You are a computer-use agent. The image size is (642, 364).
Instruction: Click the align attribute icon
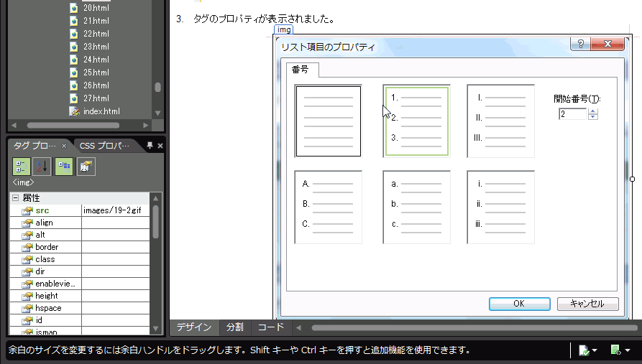pyautogui.click(x=27, y=223)
